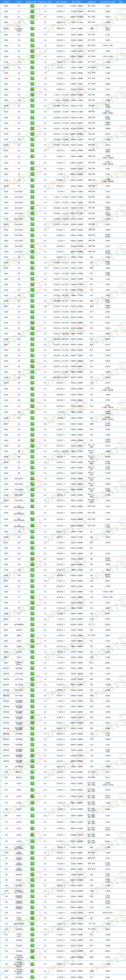Click fuel type icon in AUDI A1 Sportback (GBA) row
126x980 pixels.
click(x=32, y=29)
